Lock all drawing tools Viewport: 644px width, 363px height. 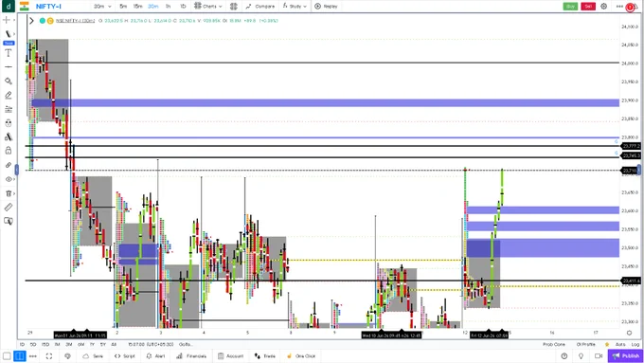tap(8, 151)
